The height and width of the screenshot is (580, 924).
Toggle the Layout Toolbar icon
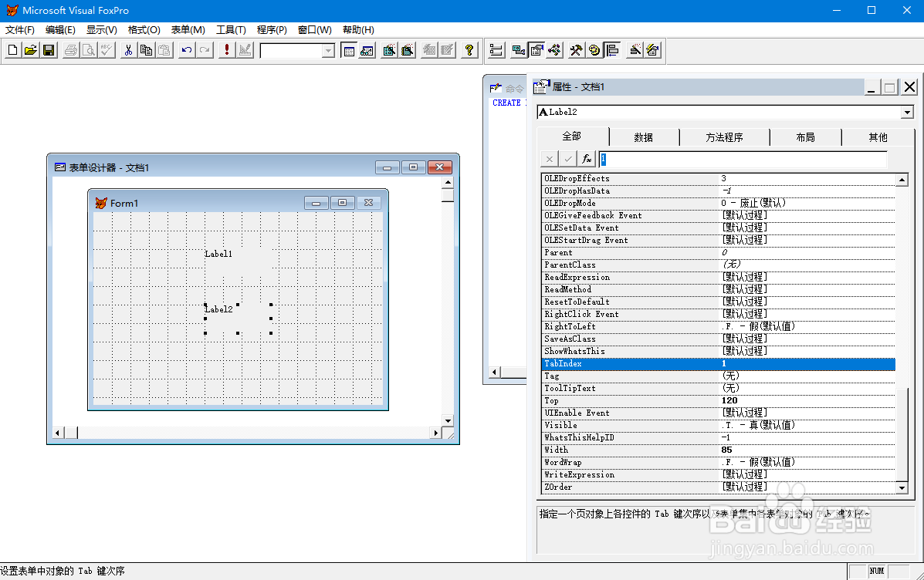pyautogui.click(x=613, y=50)
